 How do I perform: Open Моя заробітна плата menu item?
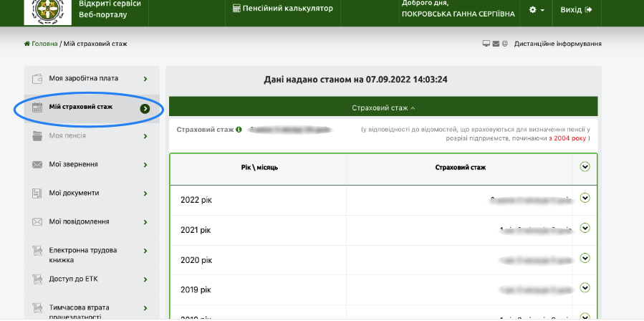pos(92,79)
